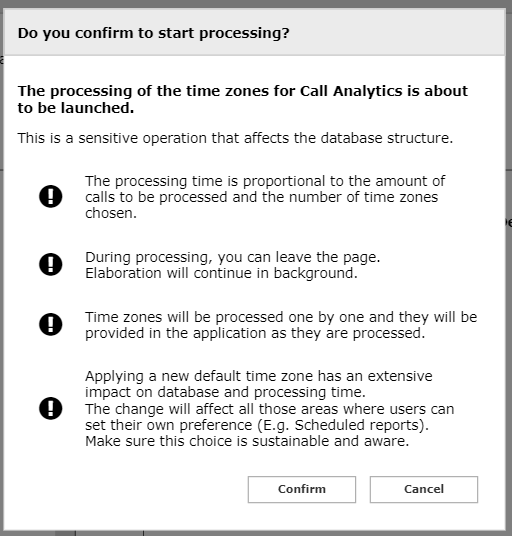Click the words 'database structure' in the warning

pyautogui.click(x=386, y=138)
